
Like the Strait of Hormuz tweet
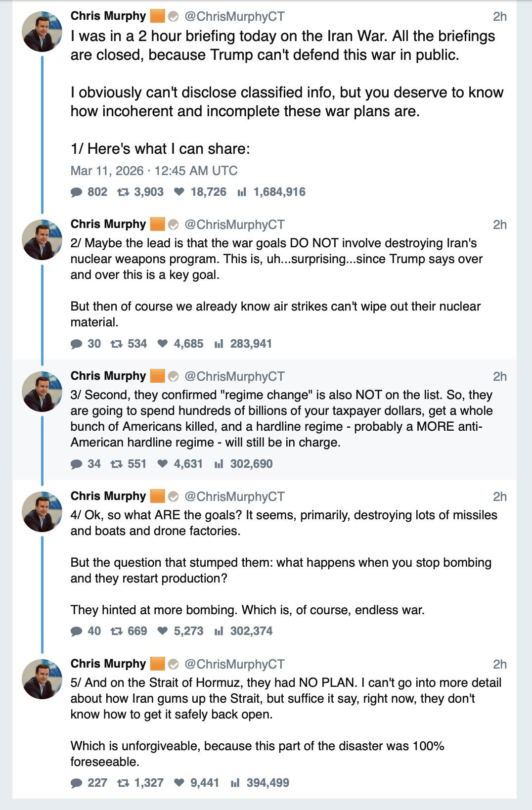179,783
